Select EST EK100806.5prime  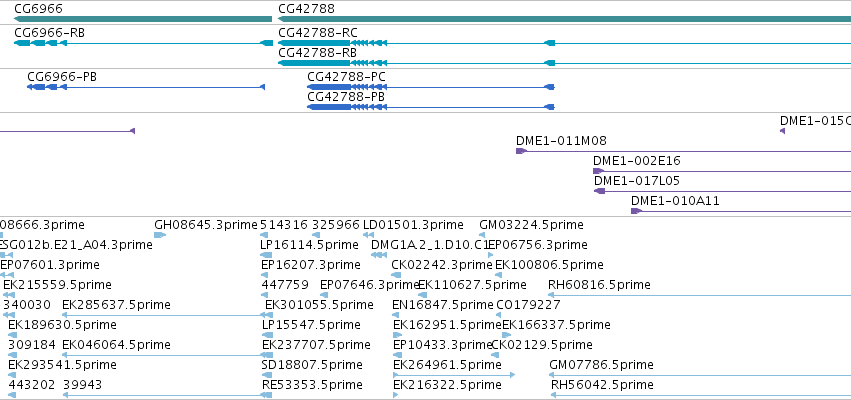[549, 265]
